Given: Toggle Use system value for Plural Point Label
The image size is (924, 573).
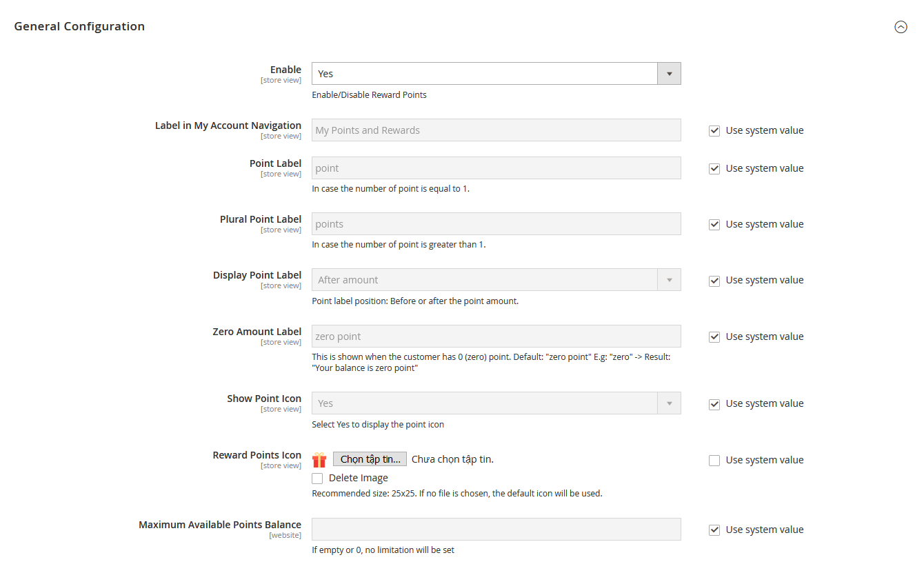Looking at the screenshot, I should point(714,225).
